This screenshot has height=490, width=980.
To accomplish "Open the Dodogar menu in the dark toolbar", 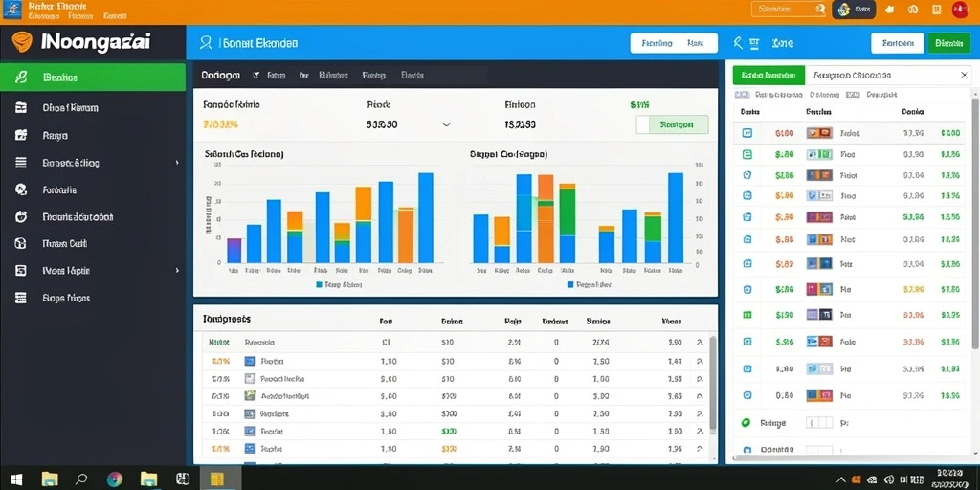I will point(221,75).
